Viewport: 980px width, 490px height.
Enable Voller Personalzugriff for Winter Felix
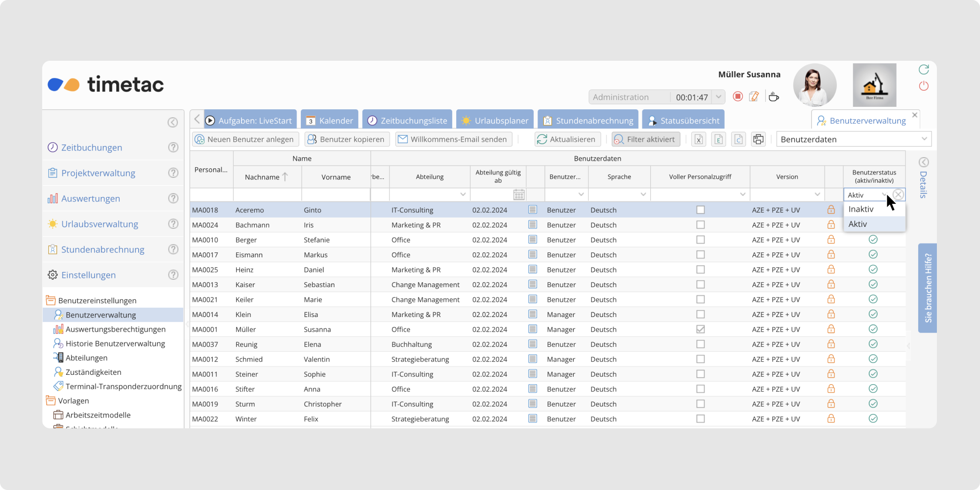tap(700, 419)
